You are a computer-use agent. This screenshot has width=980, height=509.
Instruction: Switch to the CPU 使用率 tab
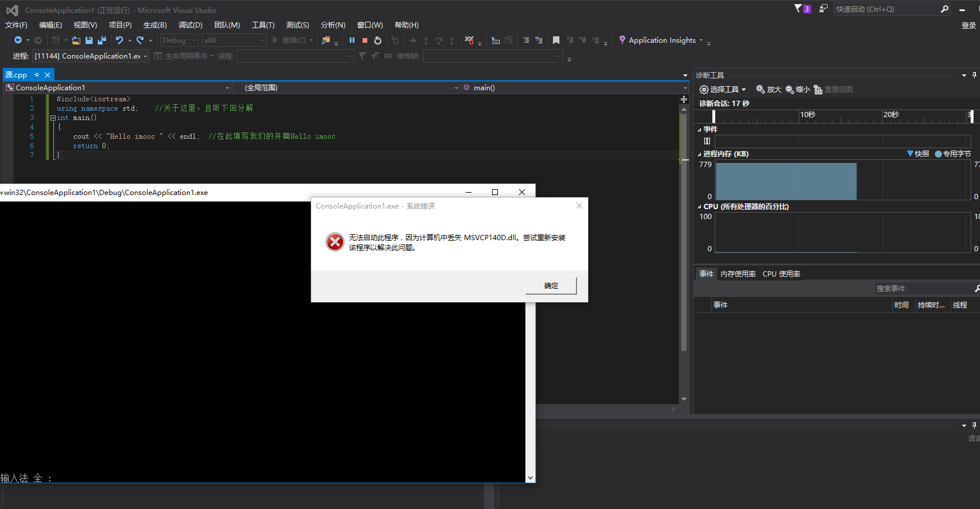781,274
